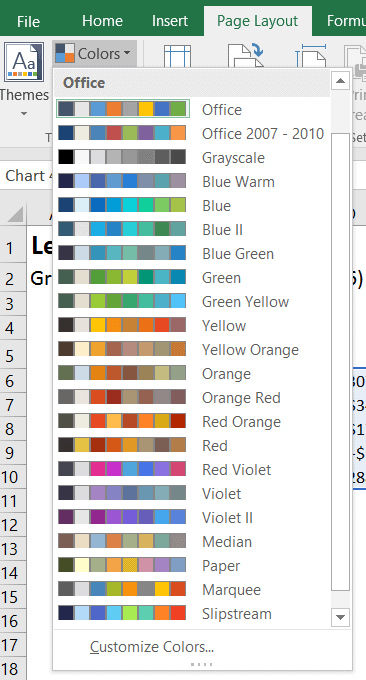Click the Size page icon

tap(311, 56)
